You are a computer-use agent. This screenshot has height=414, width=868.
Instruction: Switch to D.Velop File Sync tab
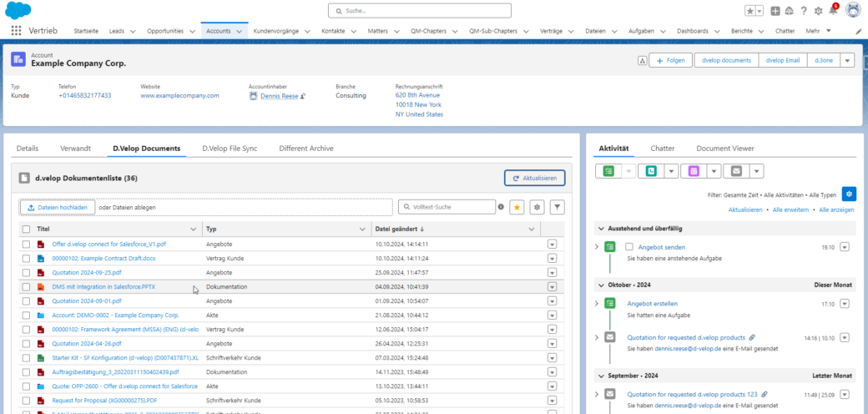tap(230, 149)
